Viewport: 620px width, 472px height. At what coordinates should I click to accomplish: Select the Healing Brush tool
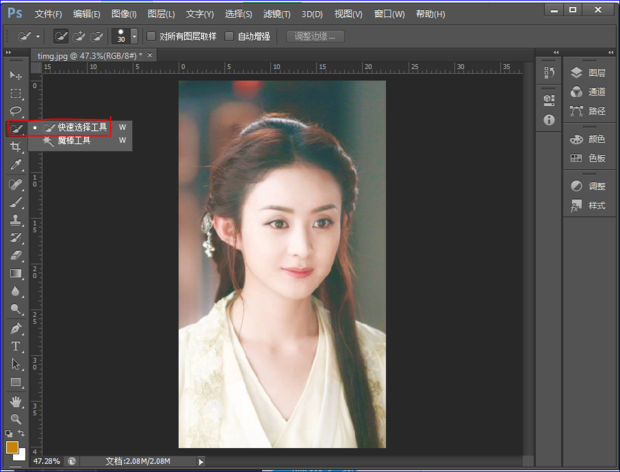[x=16, y=185]
